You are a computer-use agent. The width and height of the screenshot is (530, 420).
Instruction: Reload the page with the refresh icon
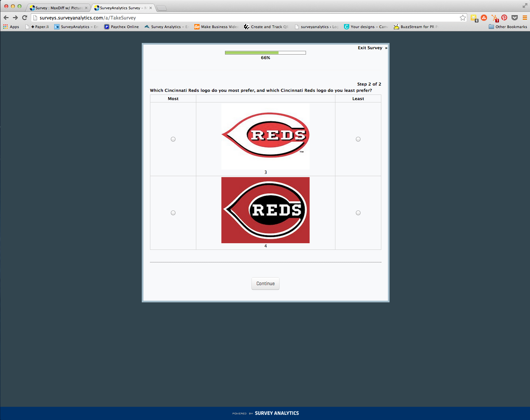click(x=24, y=18)
